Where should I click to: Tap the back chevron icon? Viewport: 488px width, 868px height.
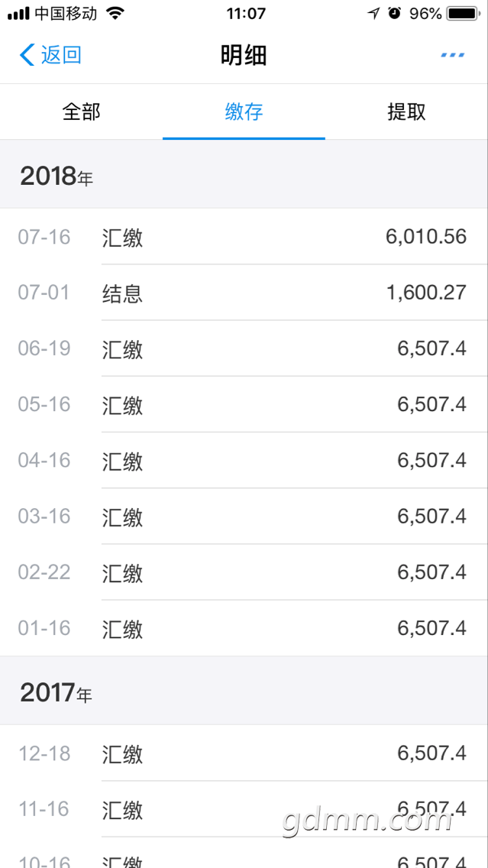click(x=27, y=55)
